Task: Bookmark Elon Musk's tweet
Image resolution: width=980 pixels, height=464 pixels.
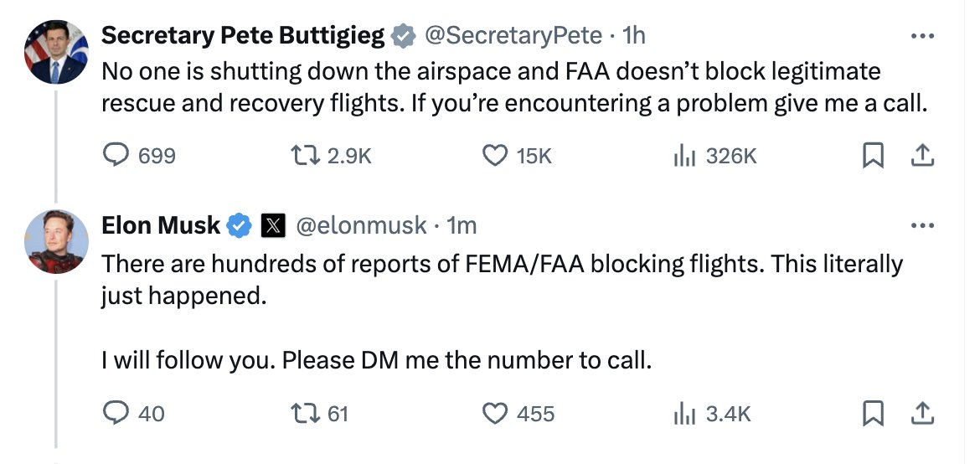Action: click(873, 414)
